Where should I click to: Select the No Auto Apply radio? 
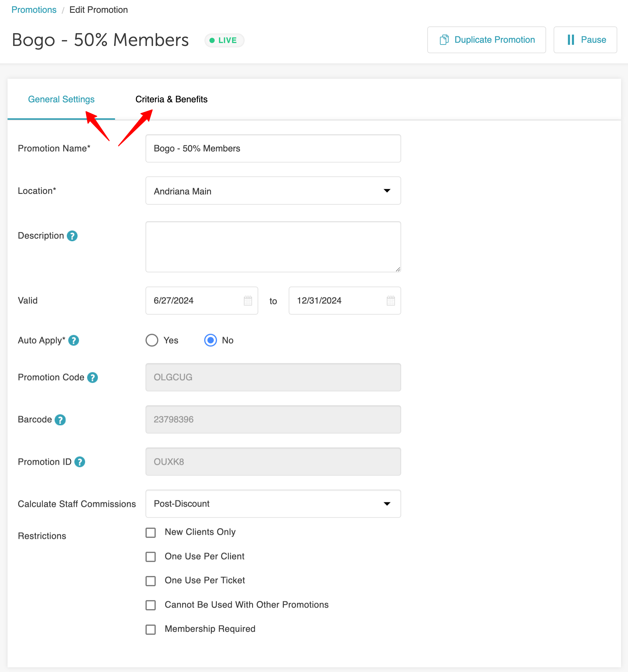coord(211,340)
